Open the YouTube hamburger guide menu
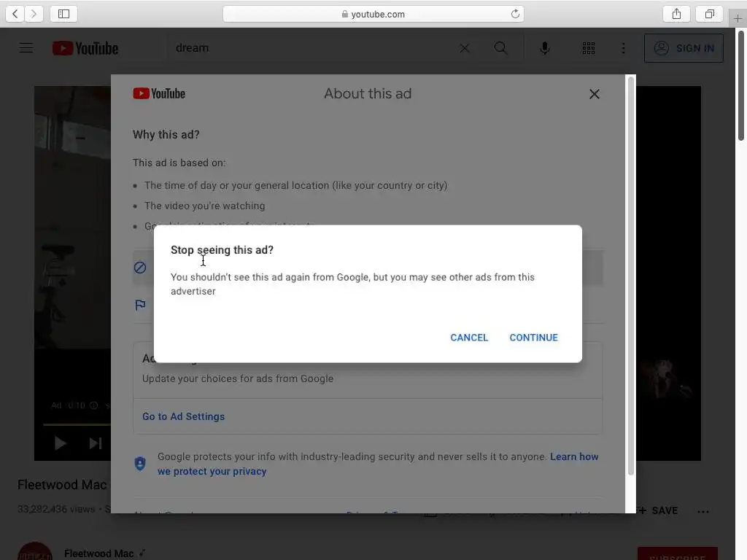 (x=26, y=48)
